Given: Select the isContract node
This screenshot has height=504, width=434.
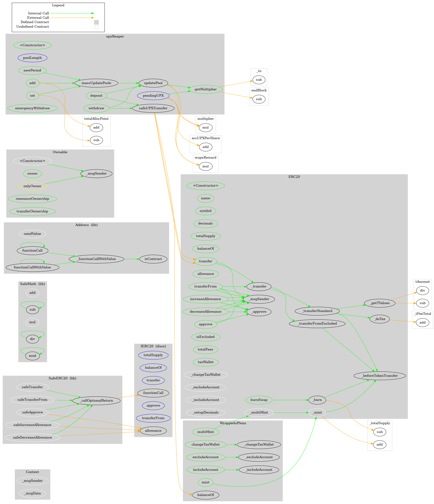Looking at the screenshot, I should click(x=153, y=259).
